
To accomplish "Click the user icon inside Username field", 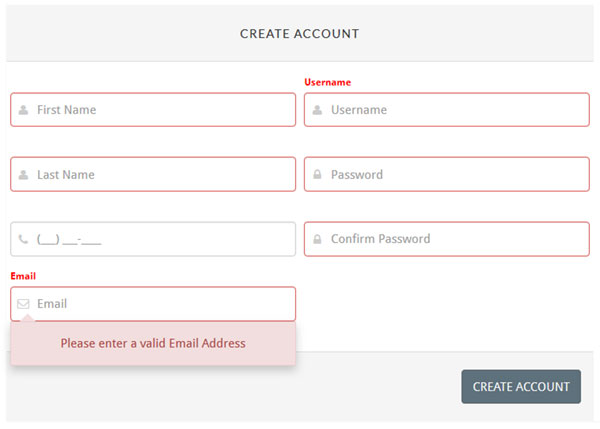I will tap(318, 110).
